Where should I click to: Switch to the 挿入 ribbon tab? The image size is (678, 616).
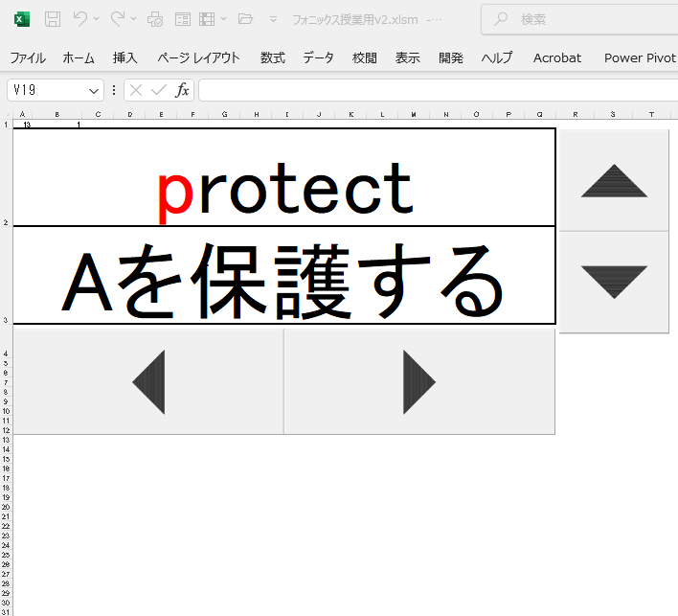click(125, 57)
